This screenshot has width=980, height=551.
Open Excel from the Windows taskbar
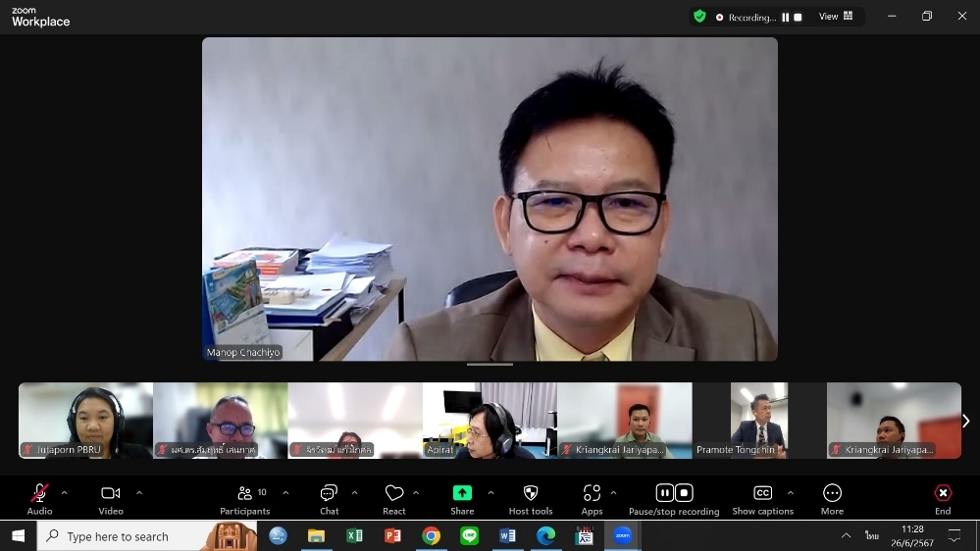[354, 536]
